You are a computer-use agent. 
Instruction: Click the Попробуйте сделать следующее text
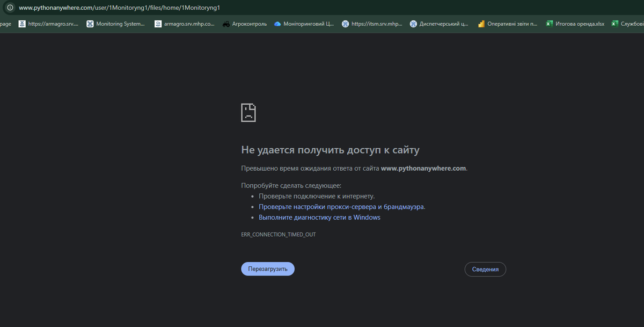tap(291, 185)
